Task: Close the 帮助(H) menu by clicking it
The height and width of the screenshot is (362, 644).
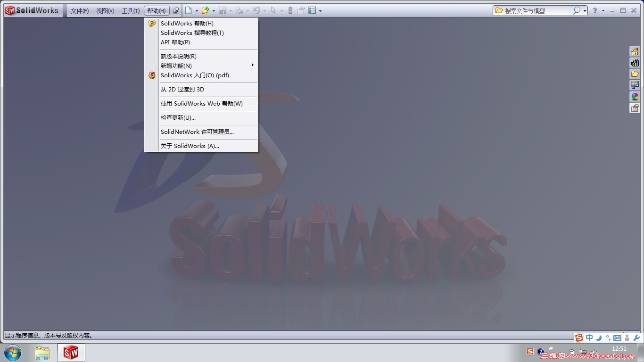Action: tap(157, 11)
